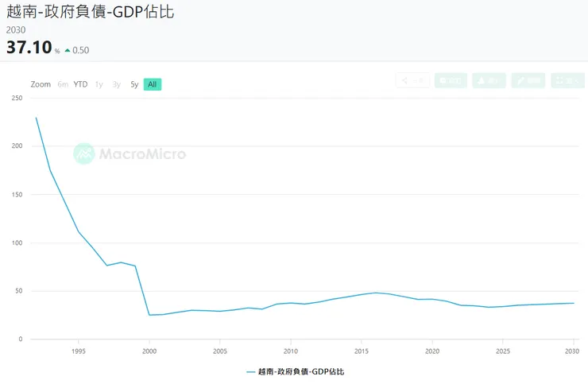Click the MacroMicro watermark logo icon

click(84, 153)
